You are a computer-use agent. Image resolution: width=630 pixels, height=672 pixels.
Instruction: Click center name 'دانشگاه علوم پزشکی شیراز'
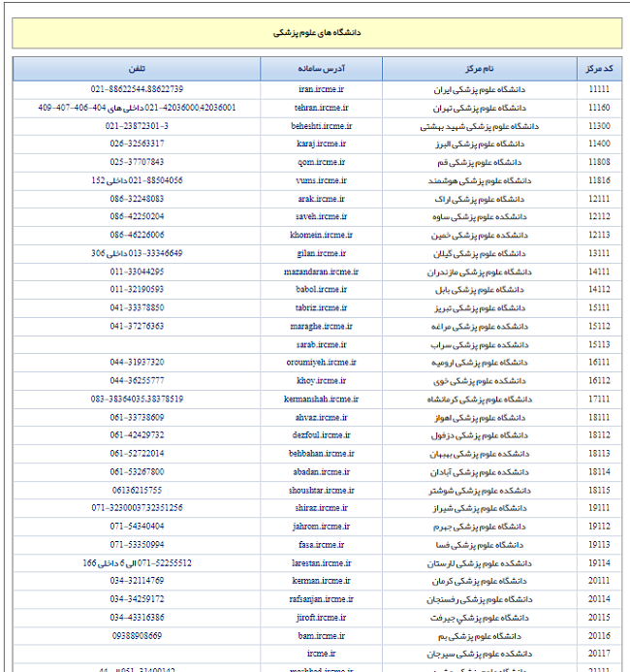click(x=480, y=508)
